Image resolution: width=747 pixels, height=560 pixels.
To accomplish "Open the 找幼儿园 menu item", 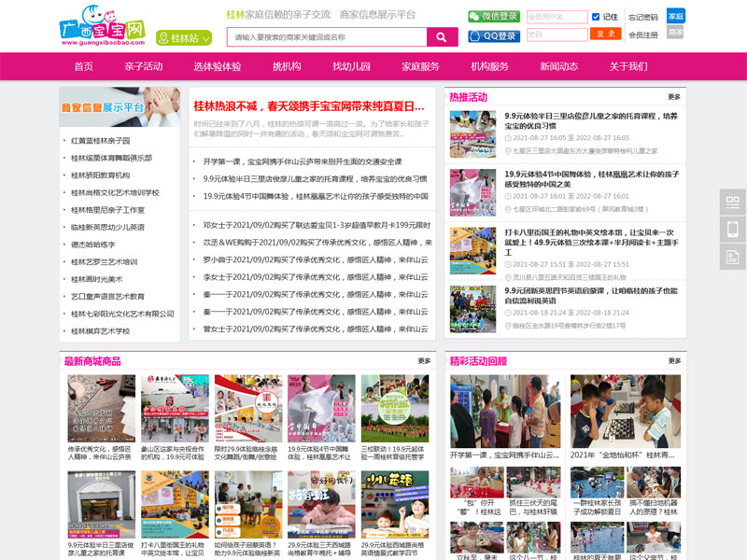I will click(351, 66).
